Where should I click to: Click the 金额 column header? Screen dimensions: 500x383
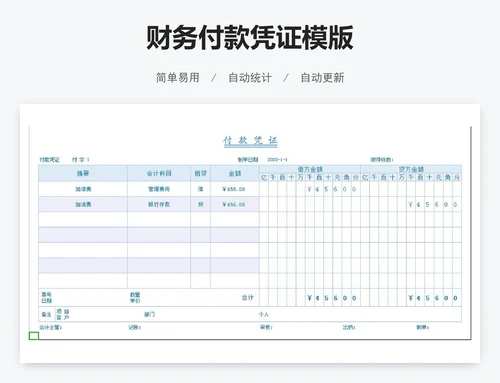click(x=235, y=173)
